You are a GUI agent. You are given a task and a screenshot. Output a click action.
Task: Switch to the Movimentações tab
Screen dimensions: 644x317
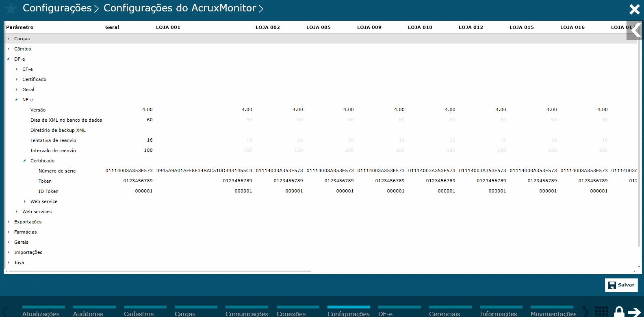coord(553,312)
